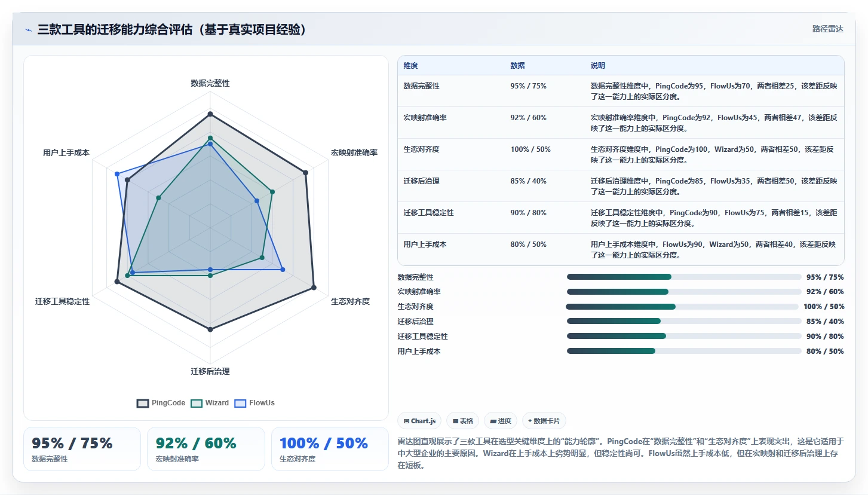Click the 路径雷达 label in the header
Screen dimensions: 868x495
(827, 29)
